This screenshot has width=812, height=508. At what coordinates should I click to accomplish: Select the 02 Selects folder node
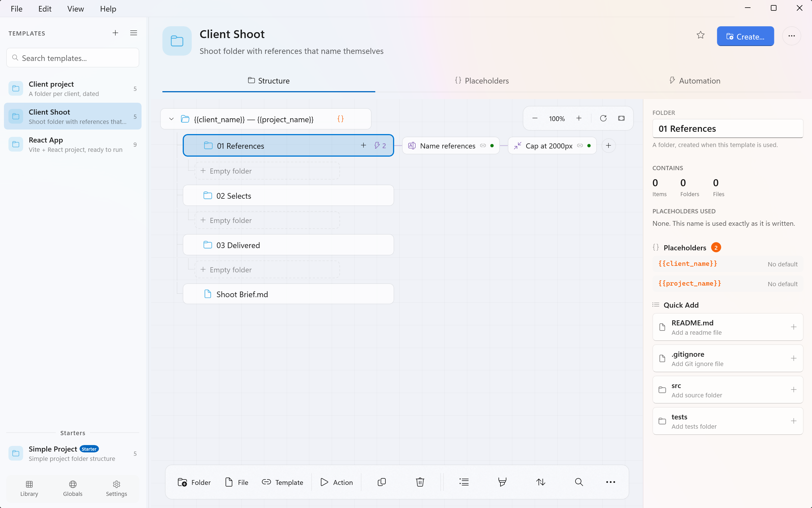[288, 196]
